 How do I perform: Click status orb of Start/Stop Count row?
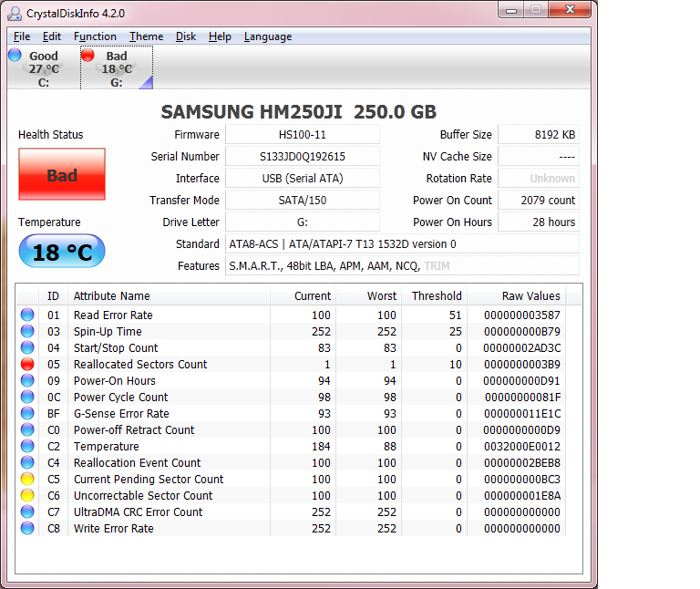pyautogui.click(x=27, y=348)
